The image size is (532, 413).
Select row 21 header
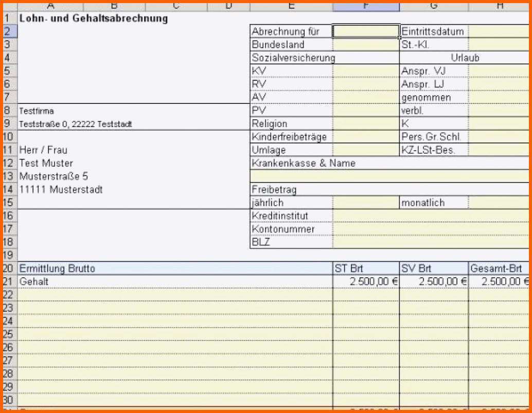coord(9,281)
